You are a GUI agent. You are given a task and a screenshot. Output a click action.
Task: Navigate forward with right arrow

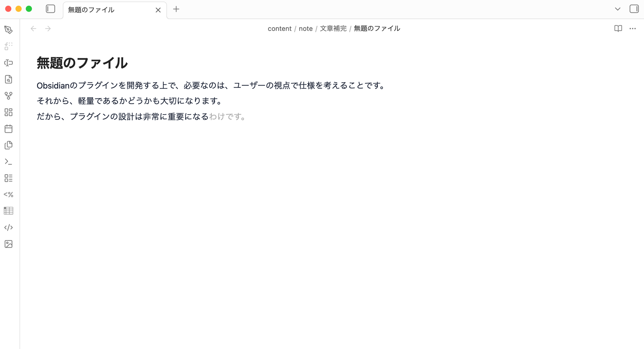pos(48,29)
